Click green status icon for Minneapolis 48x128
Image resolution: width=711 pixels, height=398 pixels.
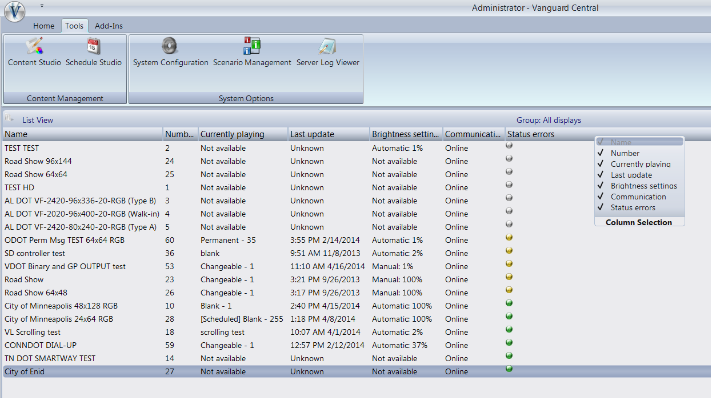pyautogui.click(x=509, y=303)
